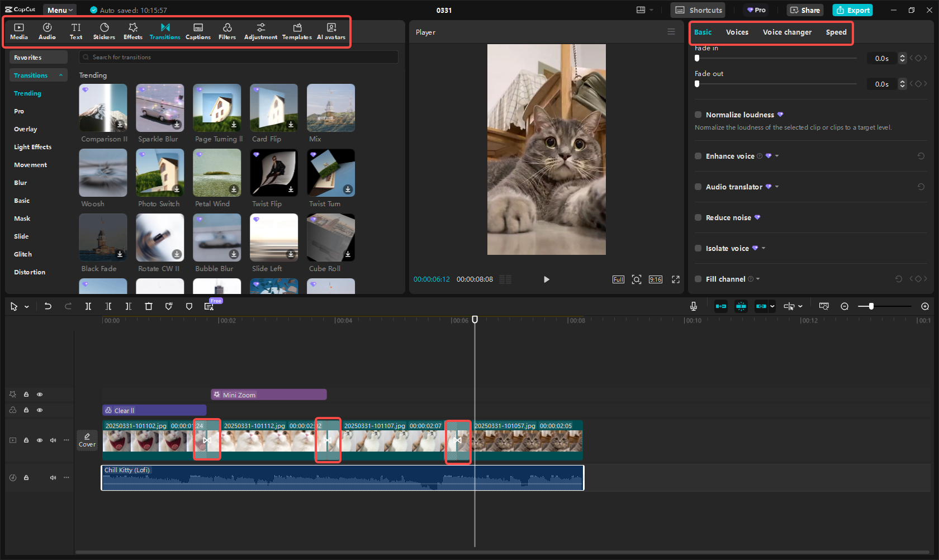Play the video preview
The width and height of the screenshot is (939, 560).
point(546,279)
